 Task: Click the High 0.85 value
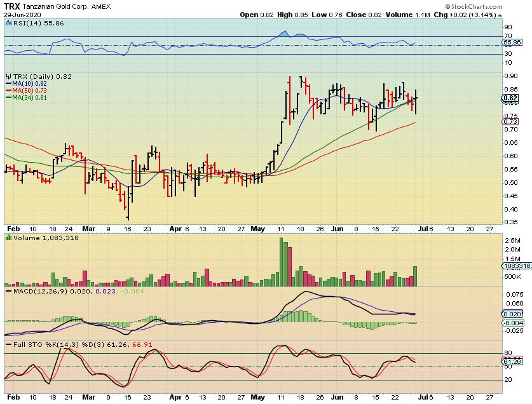pos(292,15)
